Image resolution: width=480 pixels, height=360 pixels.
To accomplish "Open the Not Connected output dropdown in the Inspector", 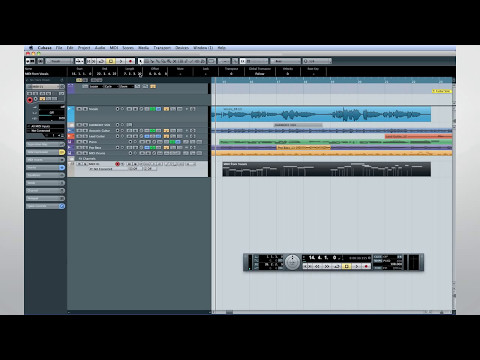I will click(45, 131).
